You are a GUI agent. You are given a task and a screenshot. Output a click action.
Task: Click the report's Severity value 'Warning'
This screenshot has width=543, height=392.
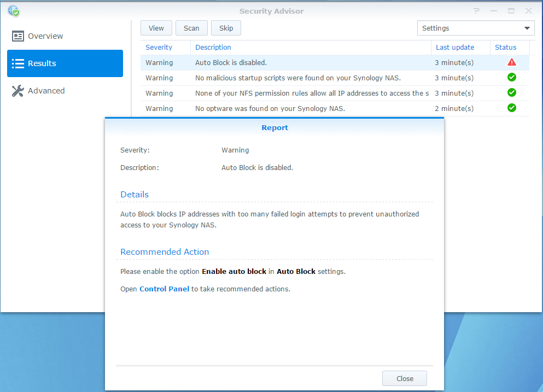[x=235, y=150]
